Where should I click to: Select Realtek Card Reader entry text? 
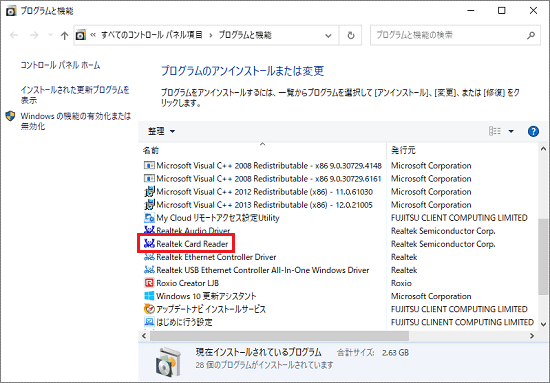click(x=192, y=244)
